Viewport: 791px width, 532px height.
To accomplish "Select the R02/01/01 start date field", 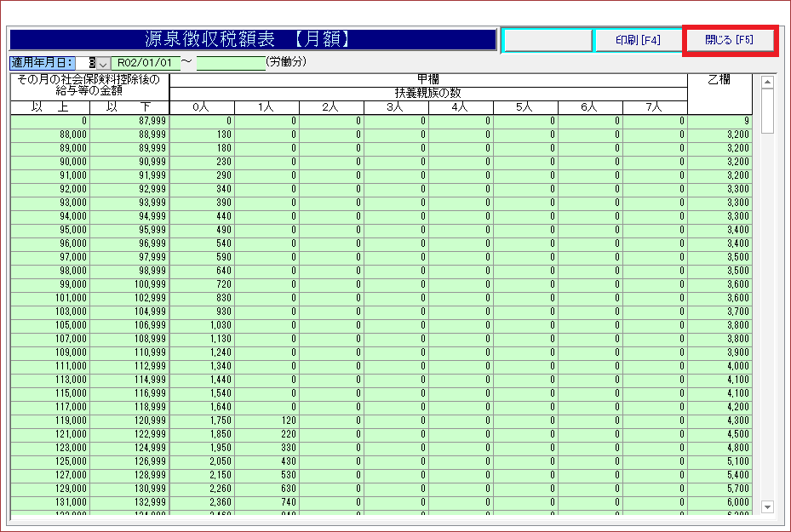I will click(x=145, y=63).
